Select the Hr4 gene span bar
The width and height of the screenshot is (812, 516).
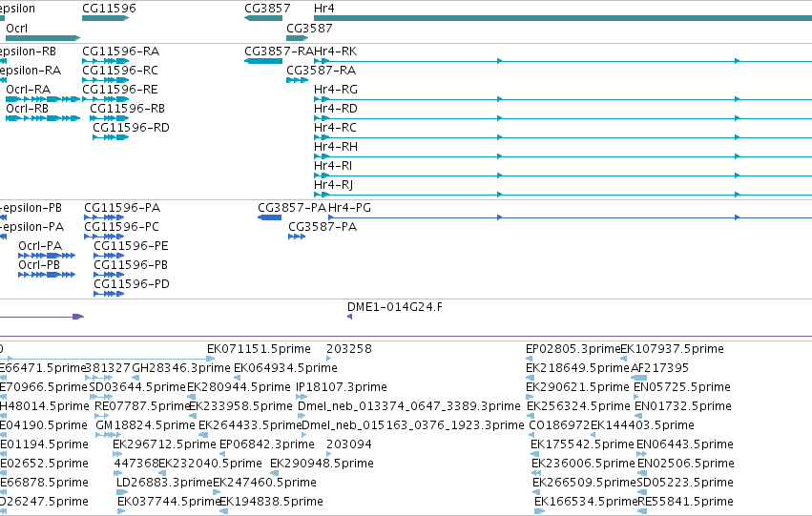(563, 18)
